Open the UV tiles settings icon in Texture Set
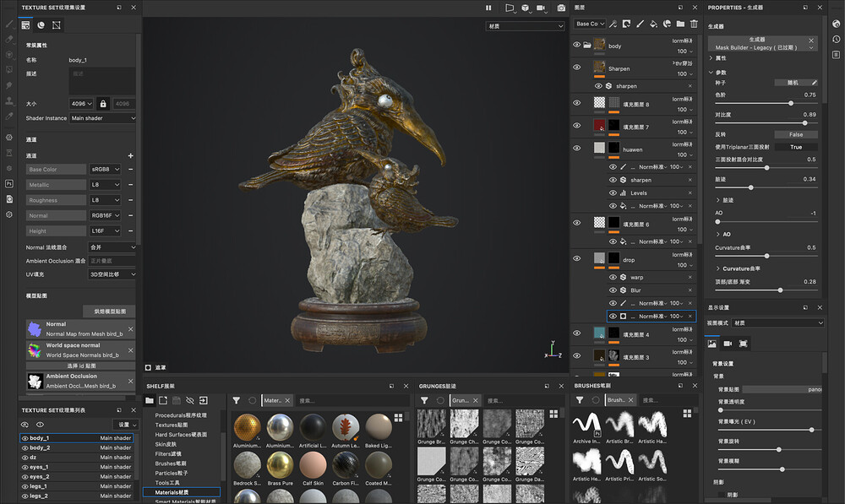 coord(56,25)
